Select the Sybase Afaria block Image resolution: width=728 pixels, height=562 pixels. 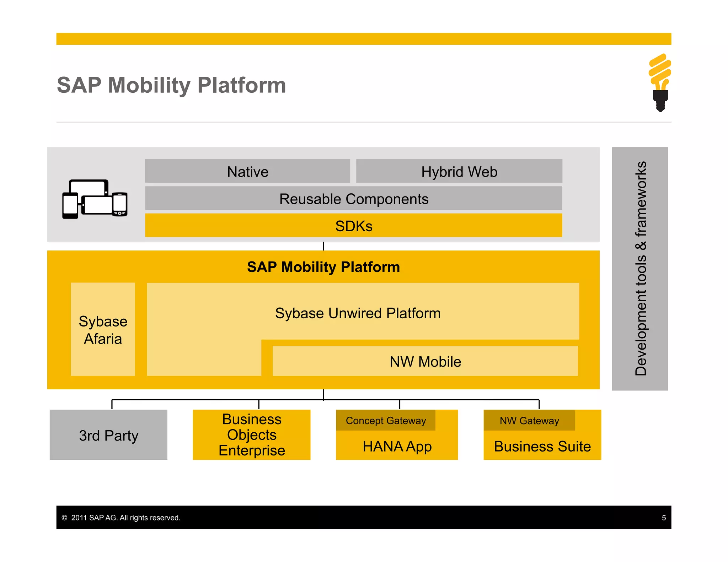103,329
